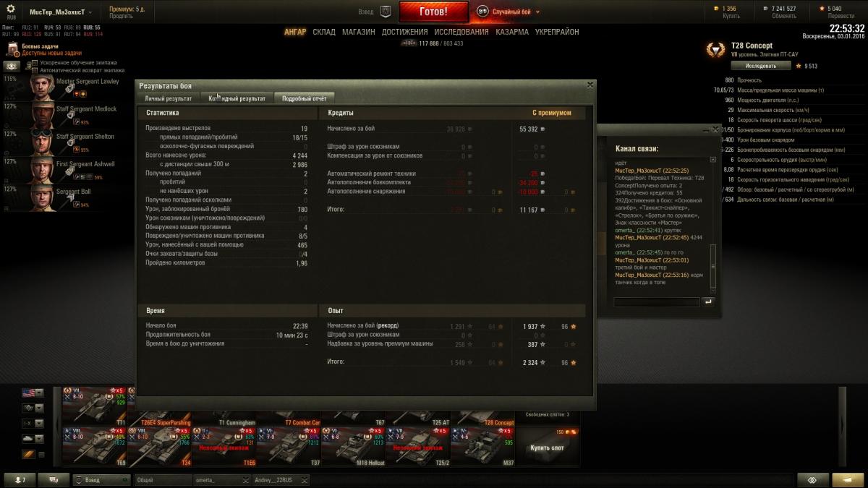Click the chat scrollbar handle
868x488 pixels.
tap(713, 265)
